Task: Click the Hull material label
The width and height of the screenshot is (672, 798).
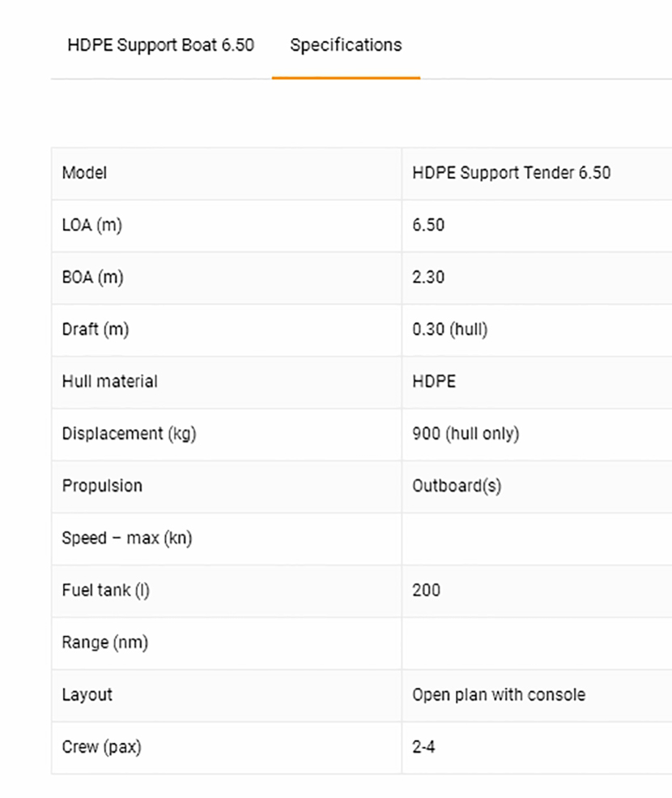Action: [x=109, y=381]
